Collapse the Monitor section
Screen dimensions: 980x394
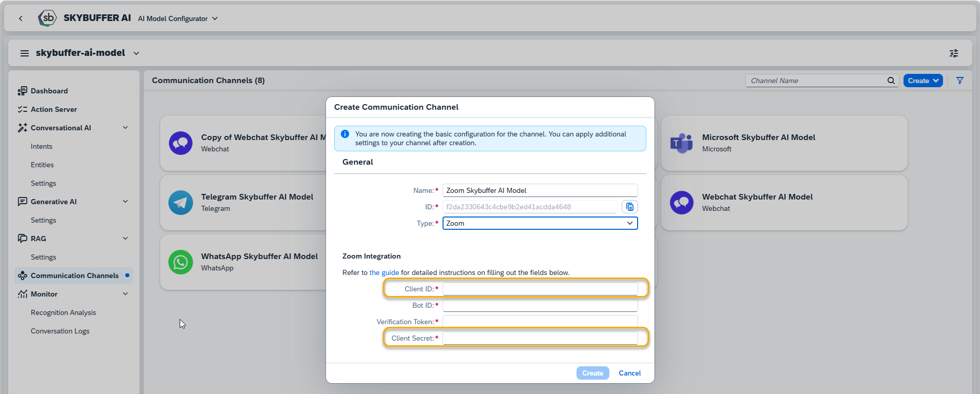coord(125,294)
